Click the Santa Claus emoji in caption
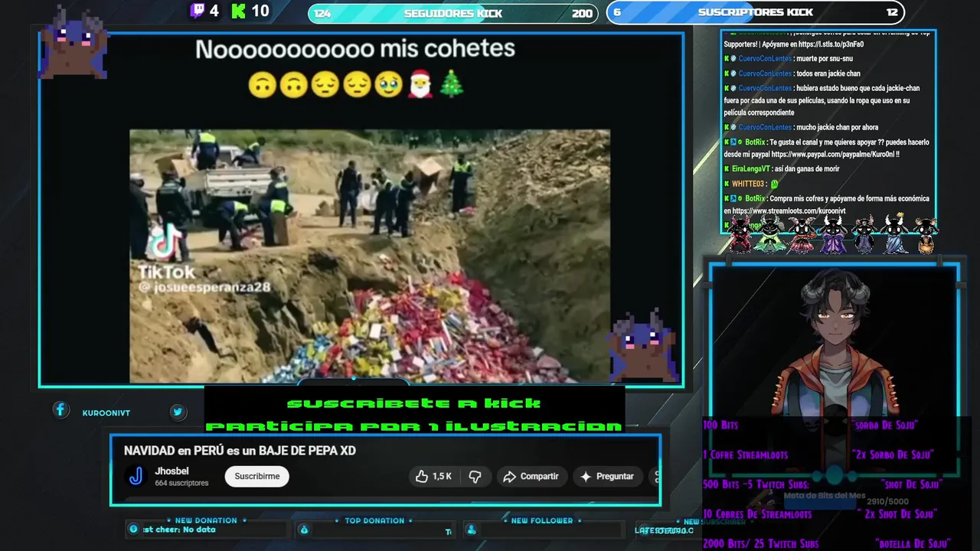Viewport: 980px width, 551px height. 420,85
